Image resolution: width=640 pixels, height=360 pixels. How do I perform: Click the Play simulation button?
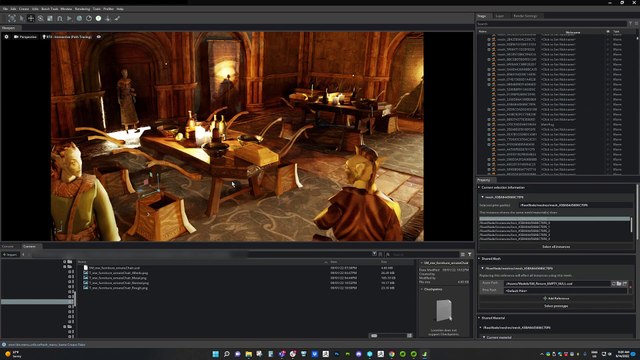click(x=69, y=18)
